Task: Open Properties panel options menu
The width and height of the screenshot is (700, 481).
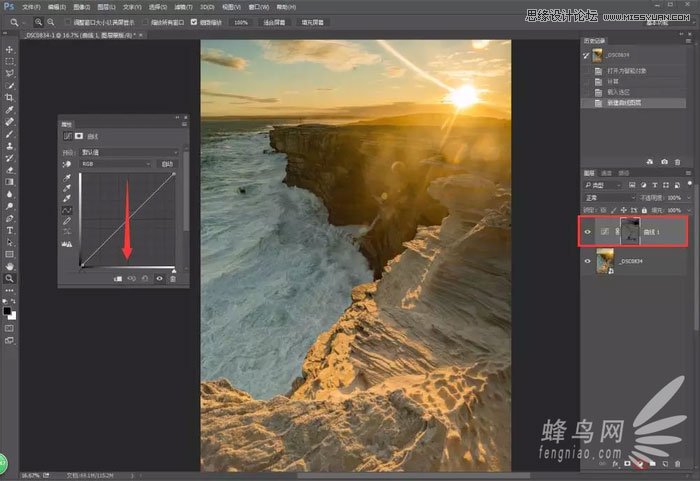Action: click(184, 124)
